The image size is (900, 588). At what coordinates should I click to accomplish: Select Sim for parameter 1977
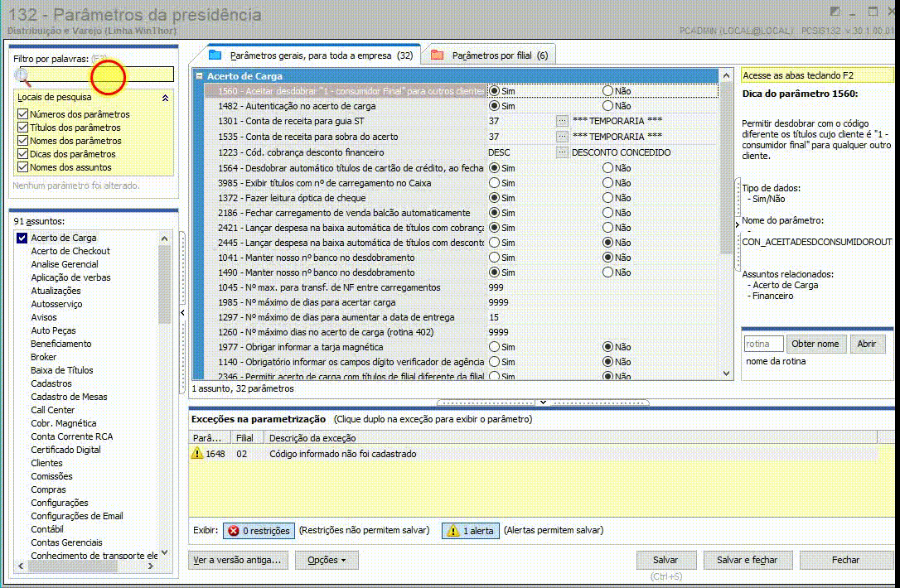(494, 346)
